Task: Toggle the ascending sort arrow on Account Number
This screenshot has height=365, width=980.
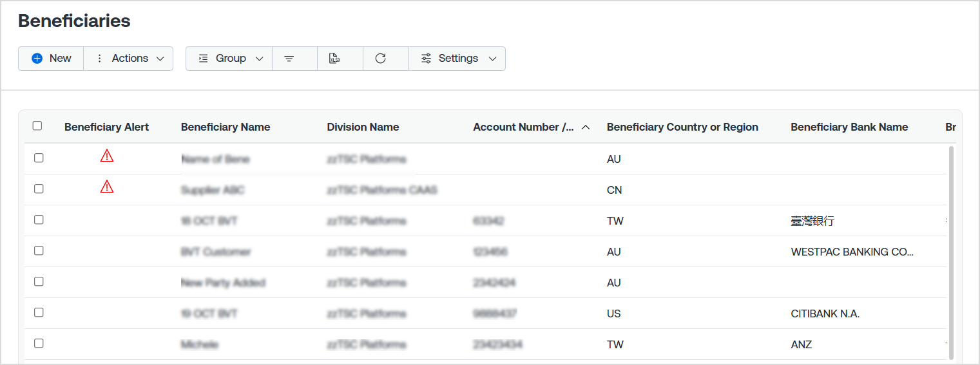Action: click(x=586, y=127)
